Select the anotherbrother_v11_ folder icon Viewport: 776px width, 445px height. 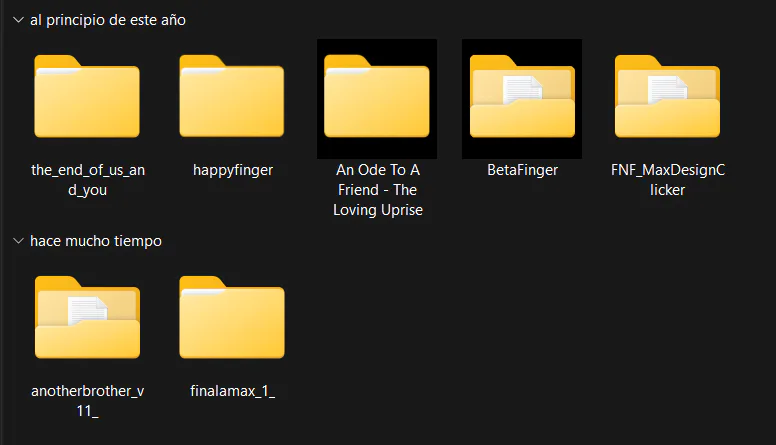[87, 317]
